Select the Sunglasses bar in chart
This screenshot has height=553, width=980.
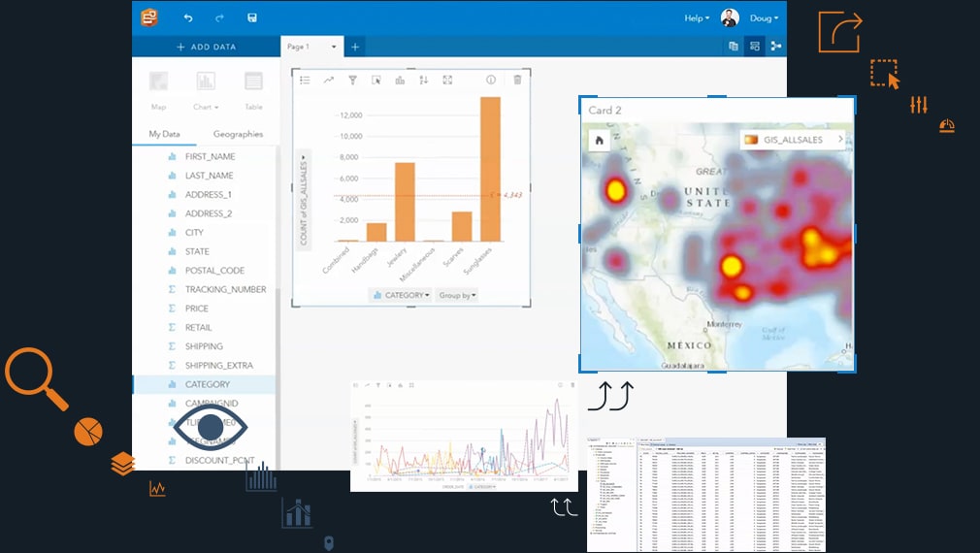click(x=490, y=169)
